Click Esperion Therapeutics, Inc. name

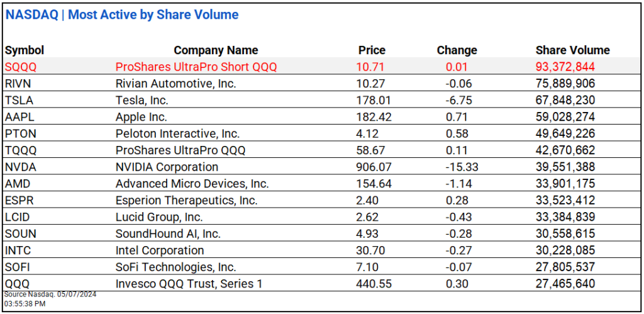coord(186,201)
